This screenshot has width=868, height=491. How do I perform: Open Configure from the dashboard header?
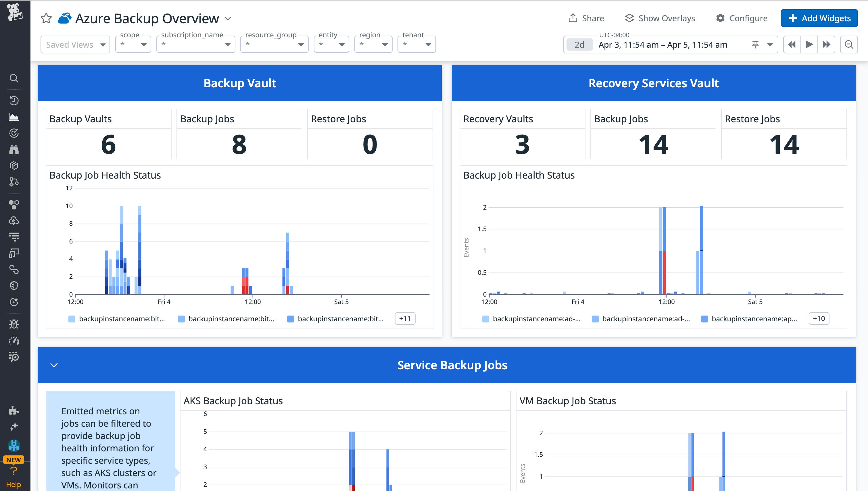(742, 18)
